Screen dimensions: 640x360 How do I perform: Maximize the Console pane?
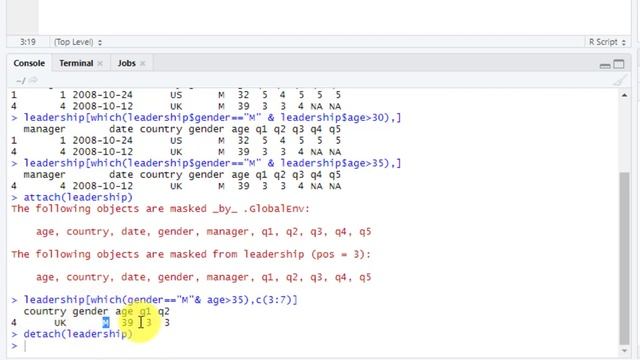(x=619, y=64)
